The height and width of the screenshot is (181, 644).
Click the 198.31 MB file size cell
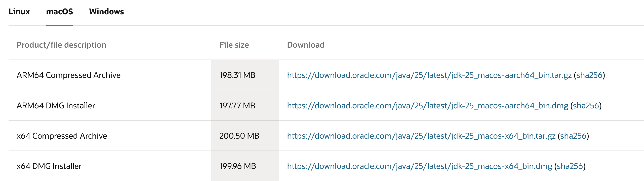tap(237, 75)
